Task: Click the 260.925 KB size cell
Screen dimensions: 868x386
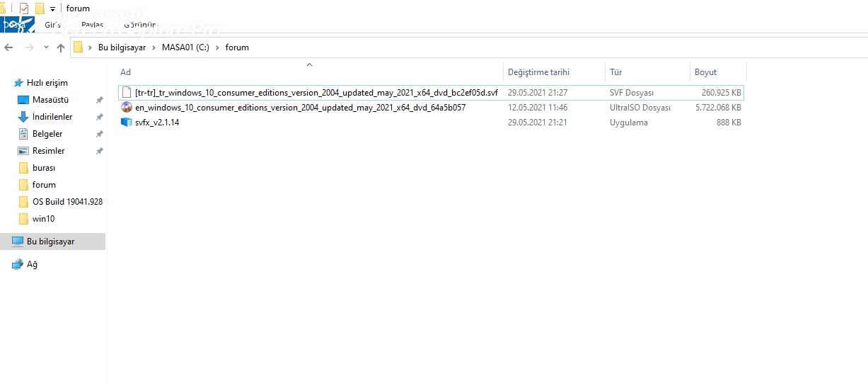Action: click(x=722, y=93)
